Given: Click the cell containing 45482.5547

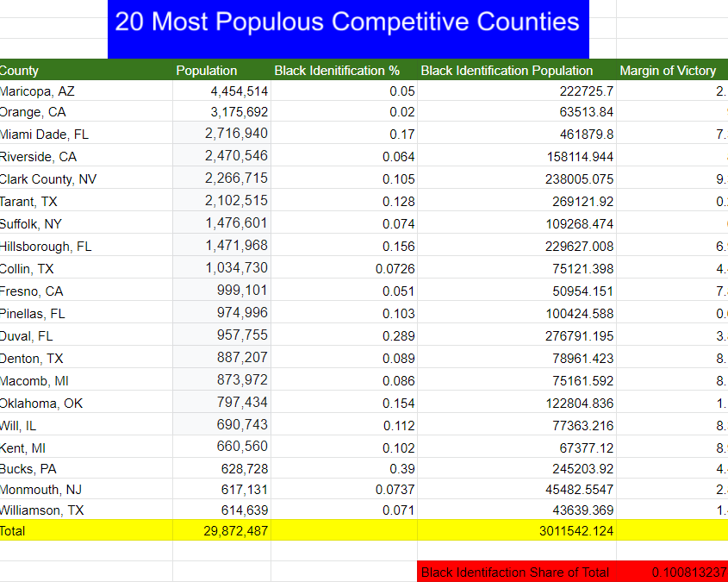Looking at the screenshot, I should point(517,489).
